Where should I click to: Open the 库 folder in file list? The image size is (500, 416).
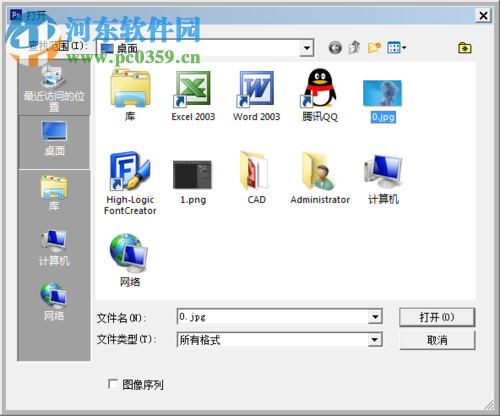click(130, 95)
